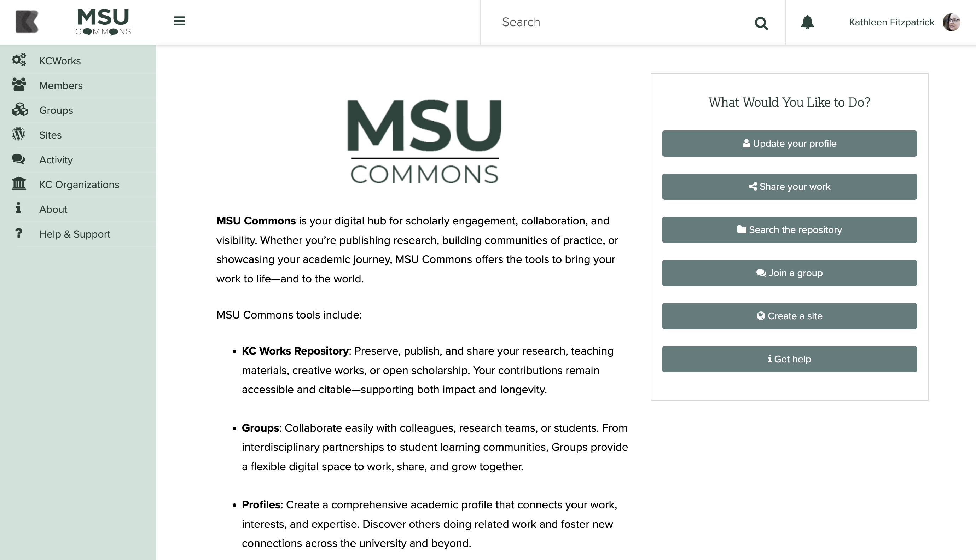Screen dimensions: 976x560
Task: Open Activity via the speech bubble icon
Action: (x=18, y=159)
